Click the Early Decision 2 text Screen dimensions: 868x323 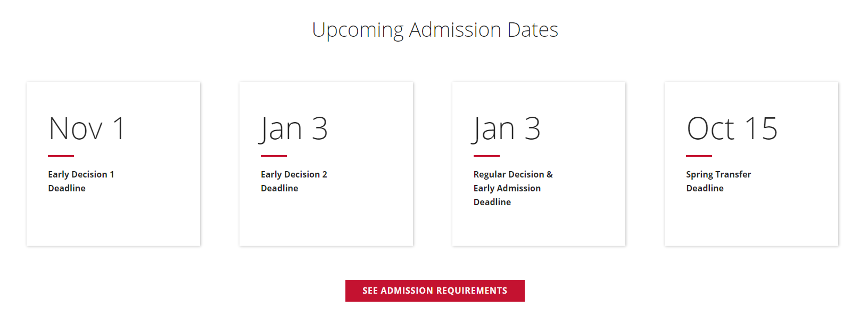click(x=294, y=174)
